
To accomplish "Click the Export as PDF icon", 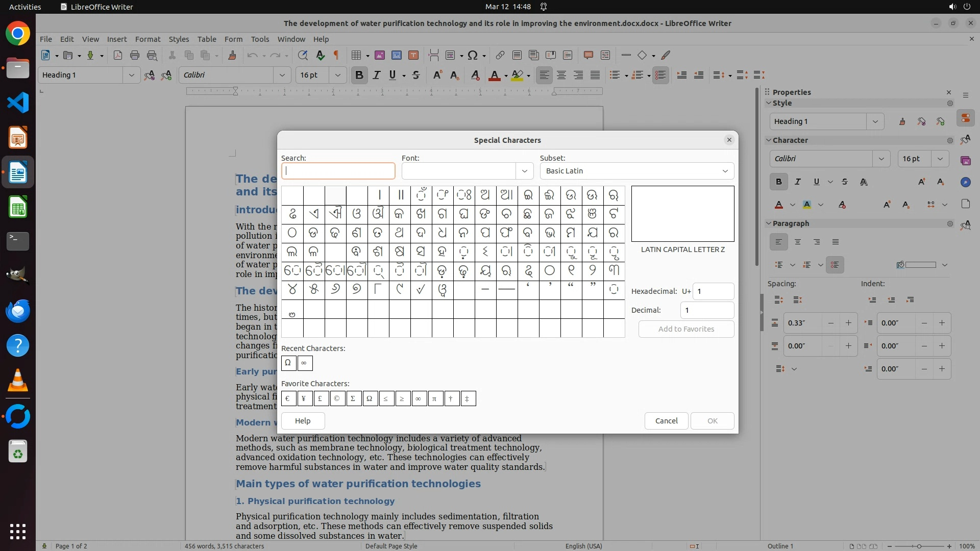I will coord(118,55).
